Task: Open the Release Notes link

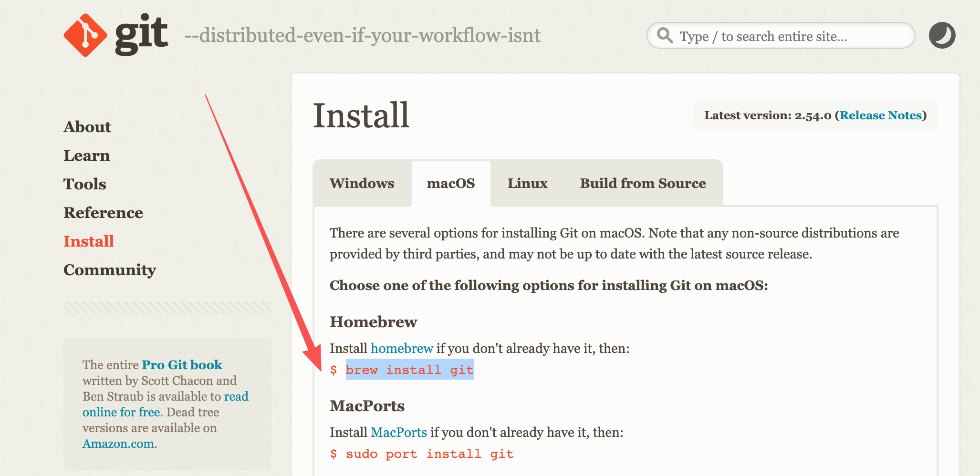Action: pos(881,115)
